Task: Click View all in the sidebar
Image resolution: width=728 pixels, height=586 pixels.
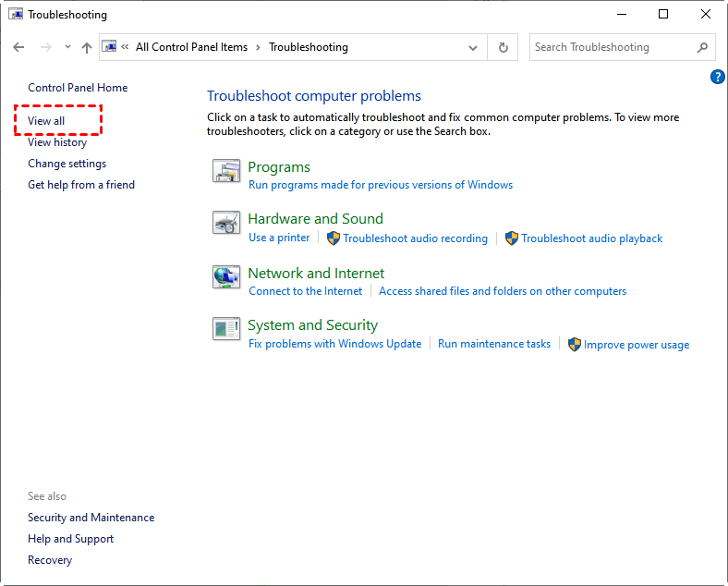Action: (46, 121)
